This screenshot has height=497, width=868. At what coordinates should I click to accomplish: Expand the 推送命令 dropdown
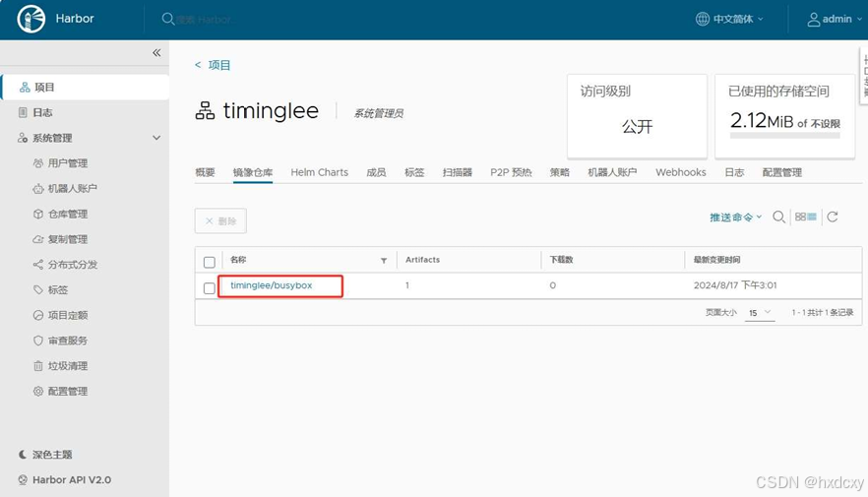tap(736, 217)
